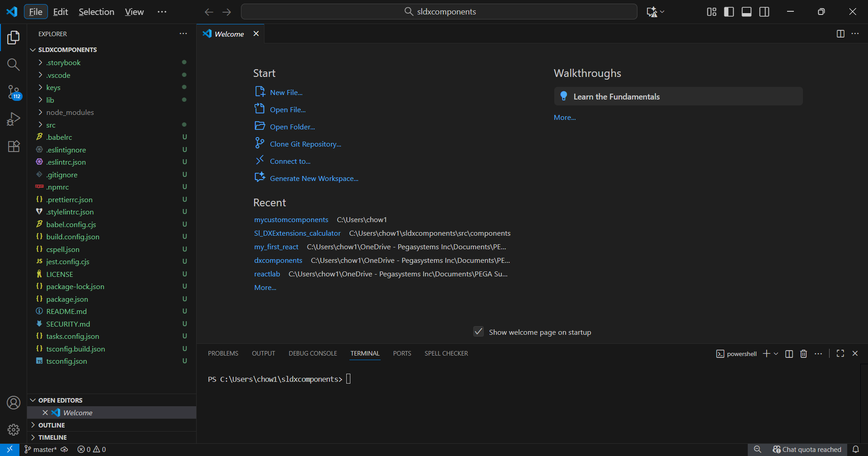Kill terminal with the trash icon
Image resolution: width=868 pixels, height=456 pixels.
803,354
